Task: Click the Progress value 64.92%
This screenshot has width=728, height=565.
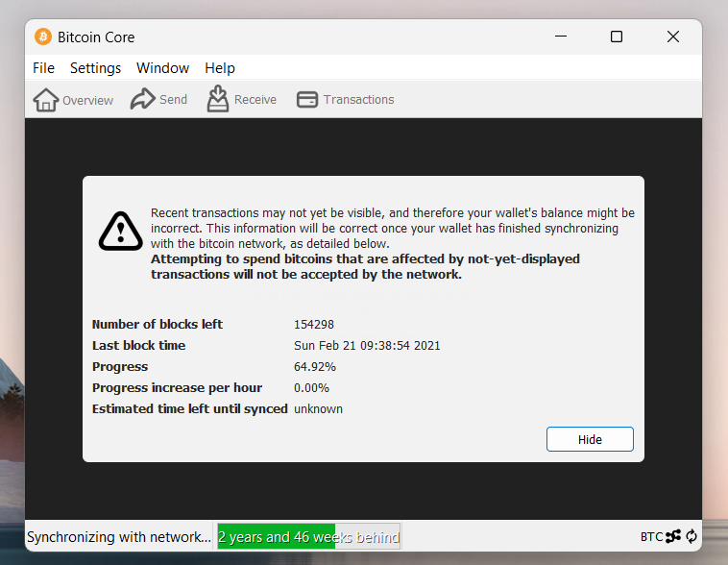Action: pos(315,367)
